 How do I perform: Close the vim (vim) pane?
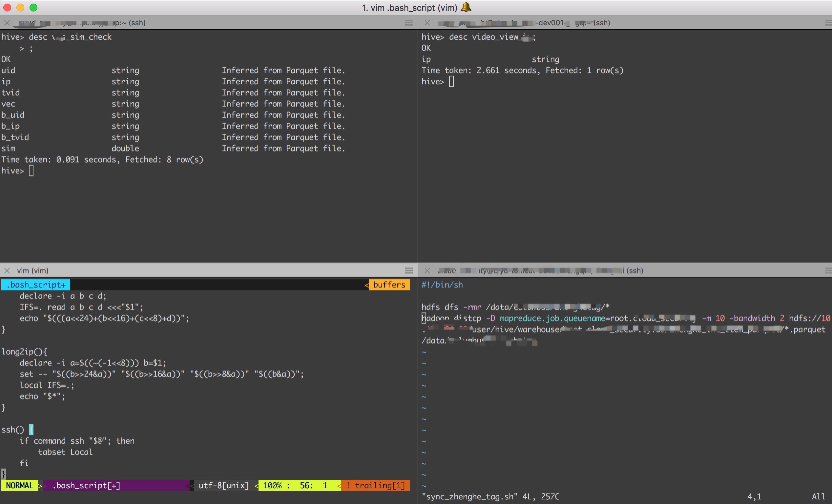7,271
